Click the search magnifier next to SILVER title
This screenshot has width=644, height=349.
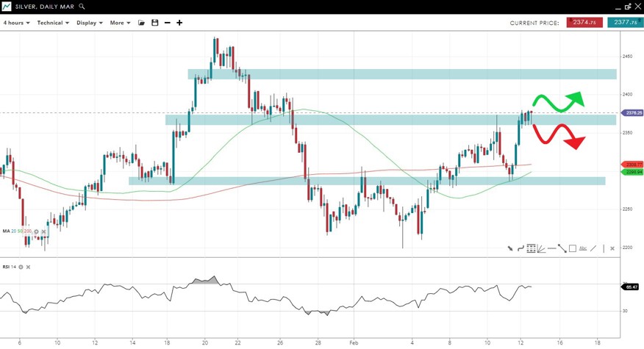(x=82, y=7)
